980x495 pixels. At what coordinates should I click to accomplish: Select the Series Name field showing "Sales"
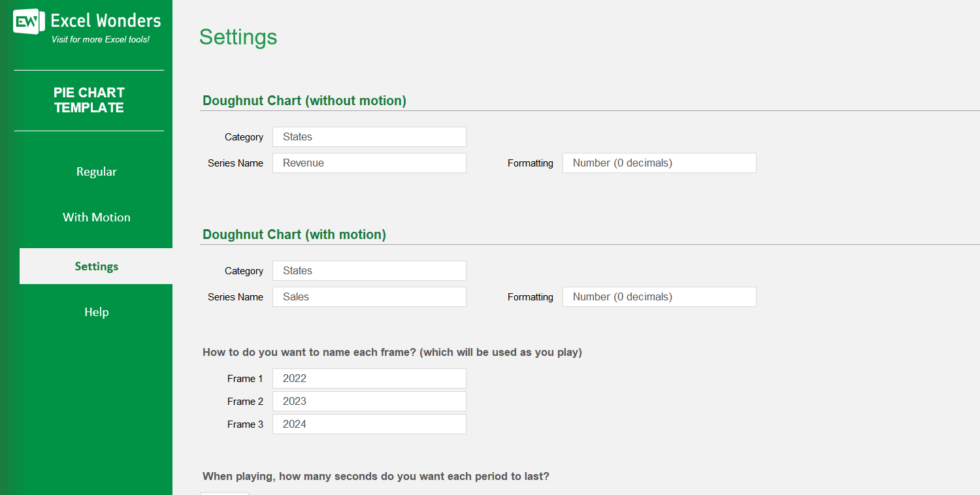[369, 296]
